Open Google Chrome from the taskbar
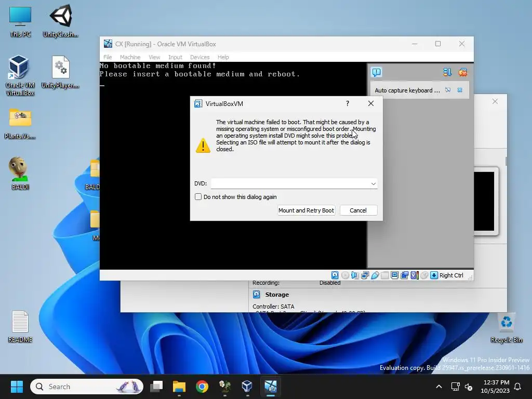The height and width of the screenshot is (399, 532). tap(202, 387)
